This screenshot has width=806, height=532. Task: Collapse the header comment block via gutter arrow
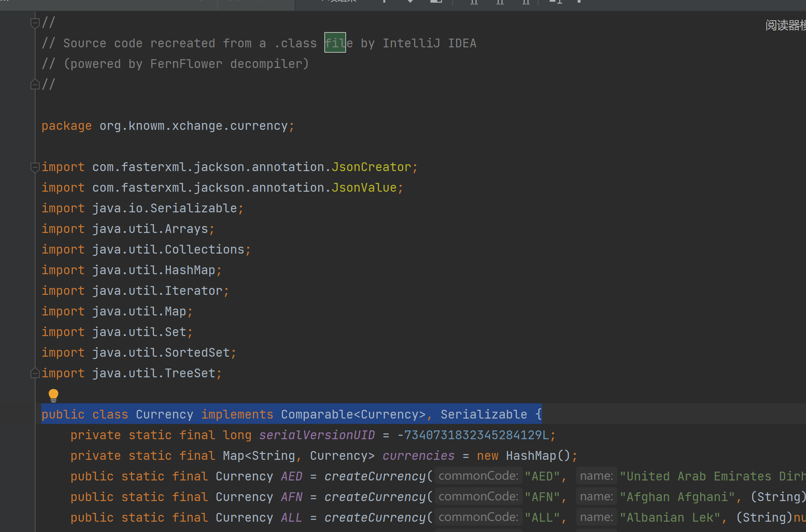point(34,22)
